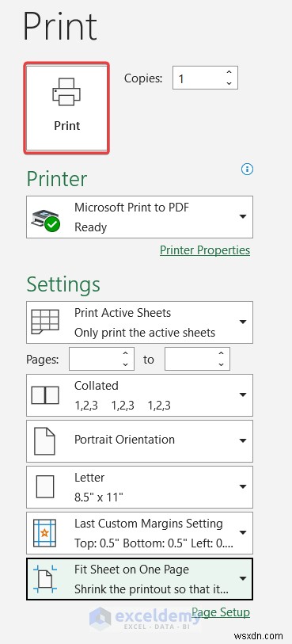Increase the starting page number
The image size is (292, 644).
[x=126, y=353]
